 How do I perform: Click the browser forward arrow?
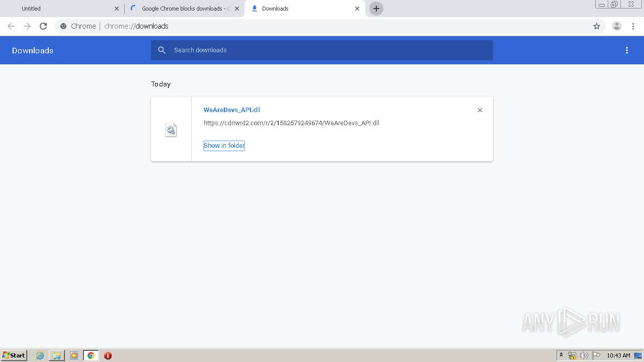point(27,26)
